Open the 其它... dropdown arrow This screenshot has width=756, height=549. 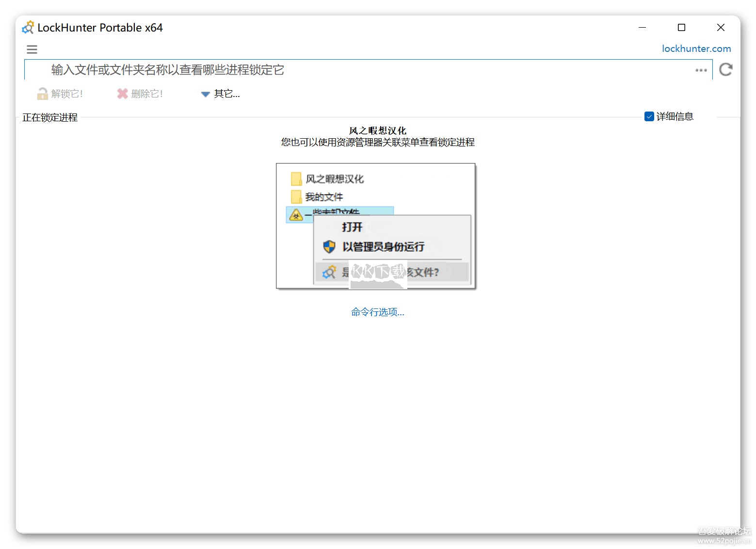pos(205,94)
